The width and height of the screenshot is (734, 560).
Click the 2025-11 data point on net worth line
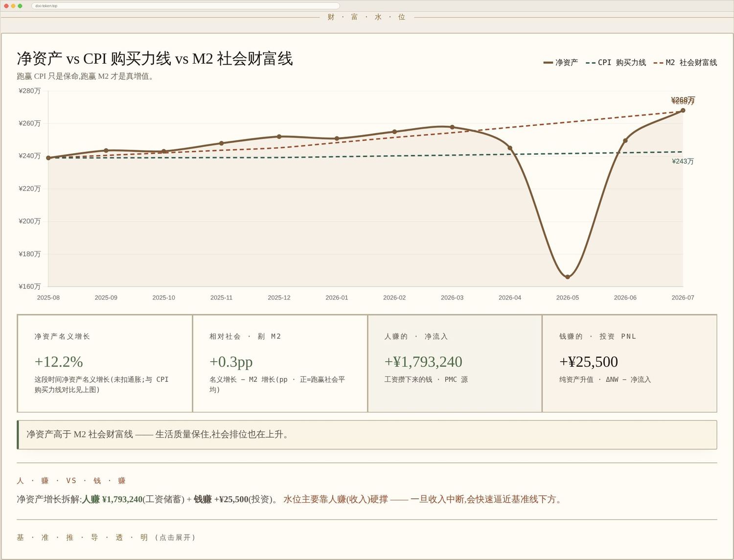[221, 143]
